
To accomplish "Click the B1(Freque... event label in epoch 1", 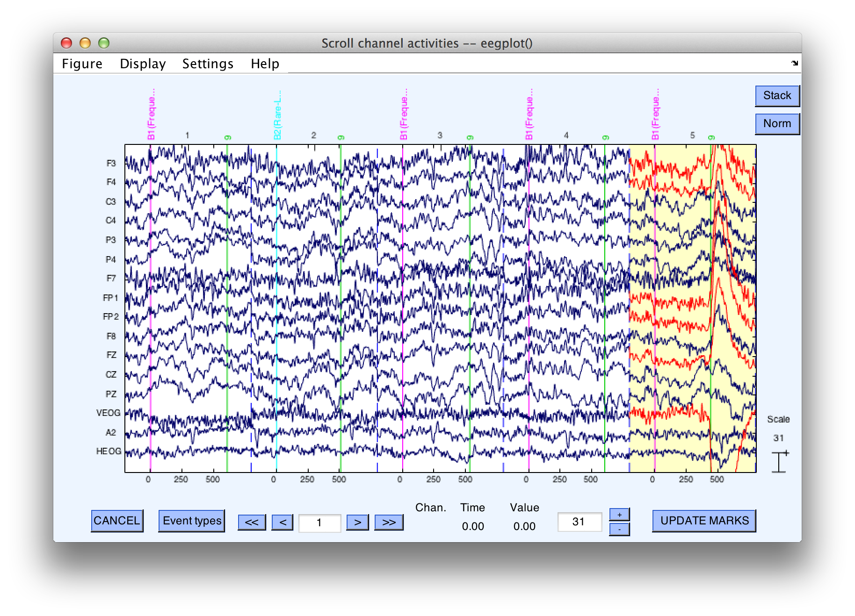I will point(151,114).
